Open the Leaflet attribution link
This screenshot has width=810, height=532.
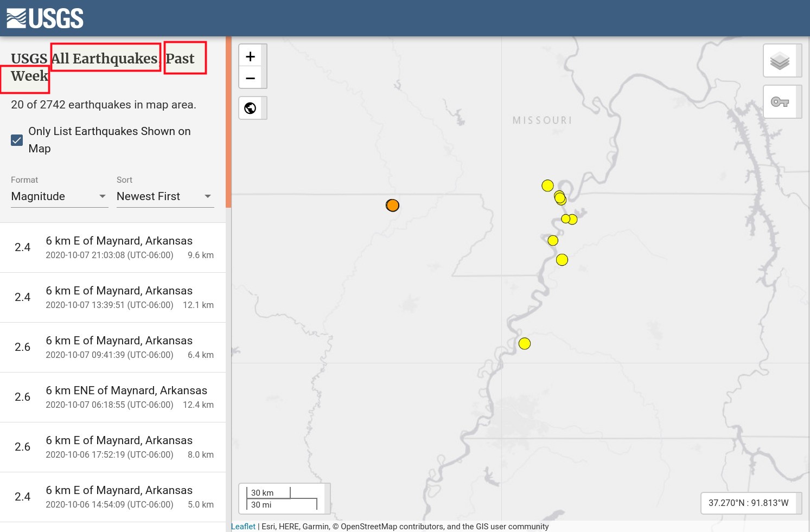(243, 527)
